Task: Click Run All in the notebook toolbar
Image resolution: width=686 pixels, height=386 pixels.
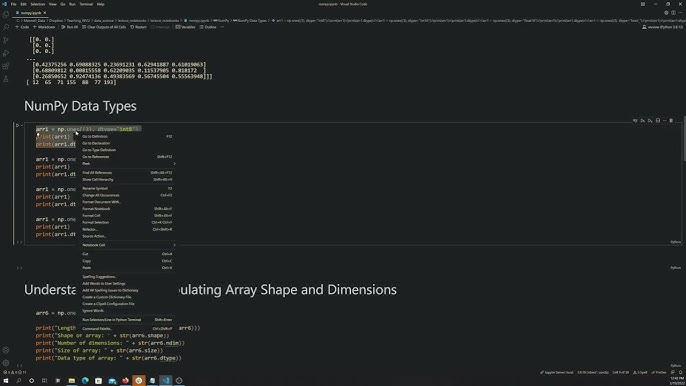Action: tap(70, 27)
